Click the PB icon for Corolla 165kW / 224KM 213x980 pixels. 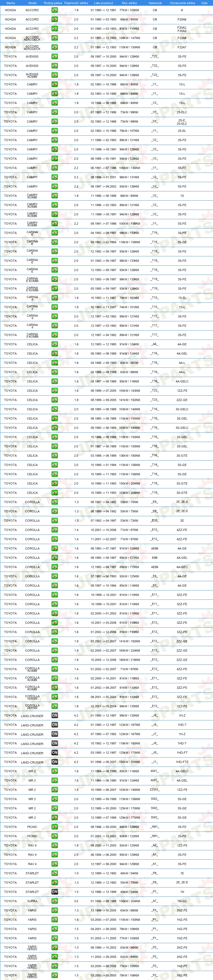tap(55, 651)
